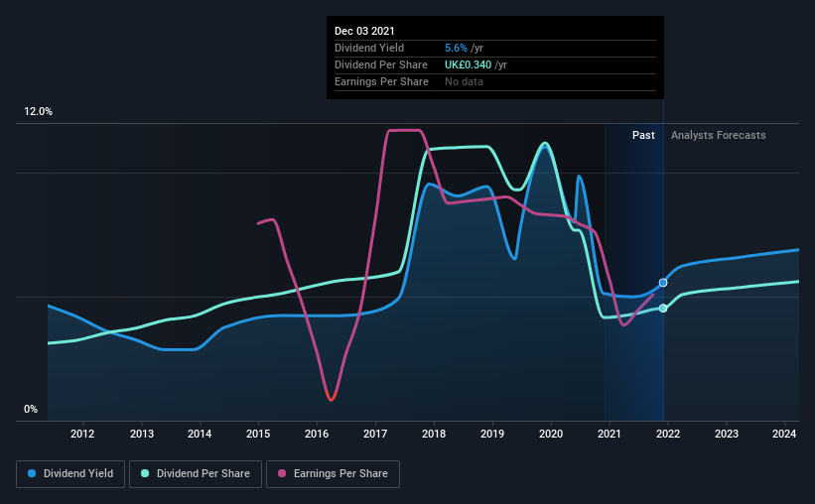The image size is (815, 504).
Task: Click the 2021 x-axis label
Action: tap(610, 434)
